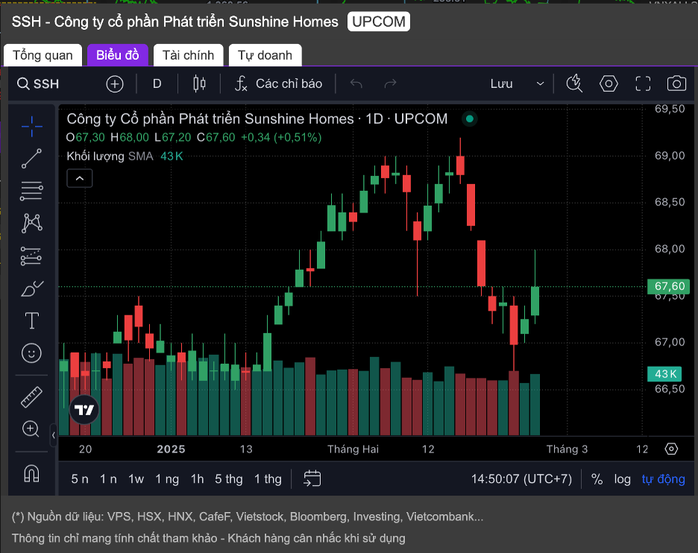This screenshot has width=698, height=553.
Task: Select the trend line drawing tool
Action: (x=32, y=159)
